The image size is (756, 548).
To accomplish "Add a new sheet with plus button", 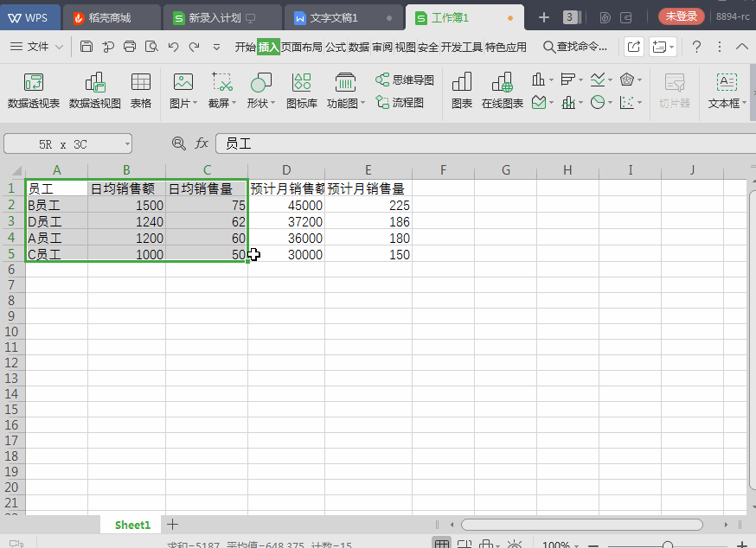I will click(172, 524).
